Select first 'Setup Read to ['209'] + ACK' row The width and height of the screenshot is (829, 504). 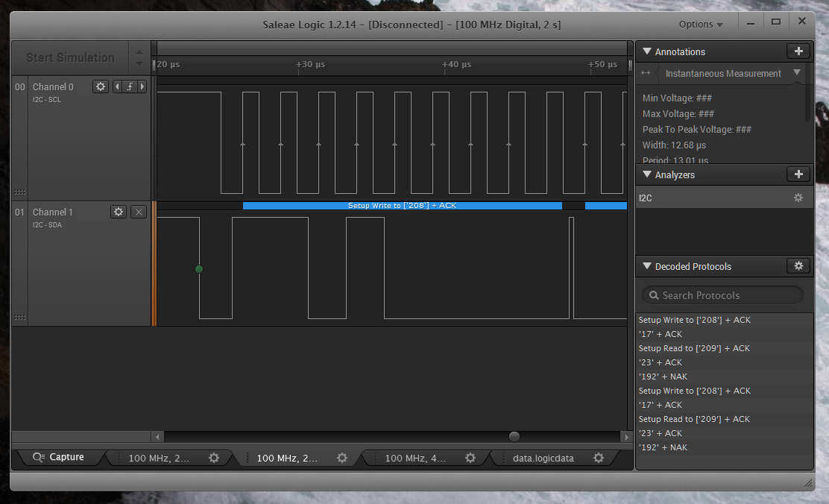click(x=724, y=348)
